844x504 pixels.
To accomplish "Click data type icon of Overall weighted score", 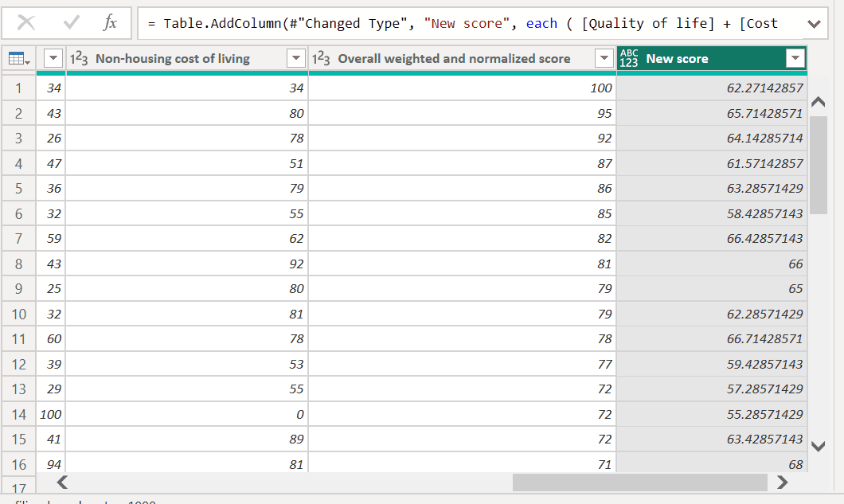I will point(321,59).
